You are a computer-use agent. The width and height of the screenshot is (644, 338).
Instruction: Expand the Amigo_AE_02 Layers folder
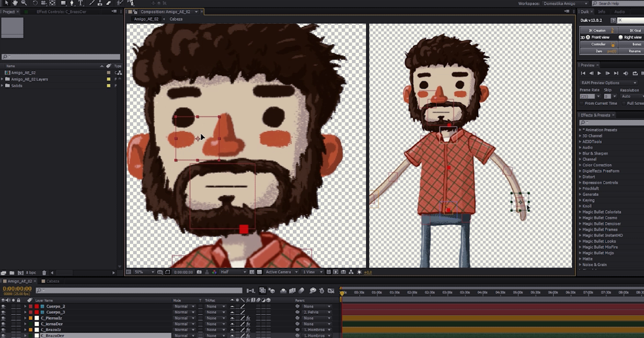[x=2, y=79]
